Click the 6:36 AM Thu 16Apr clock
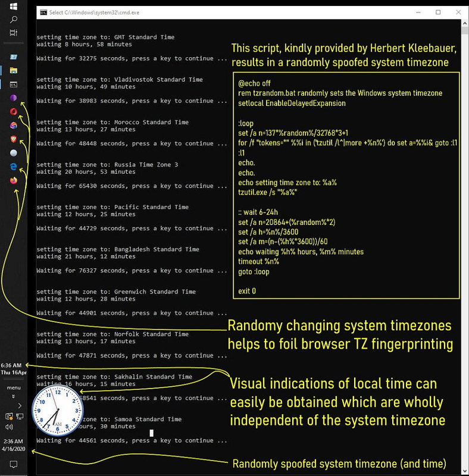This screenshot has width=469, height=476. click(x=13, y=368)
